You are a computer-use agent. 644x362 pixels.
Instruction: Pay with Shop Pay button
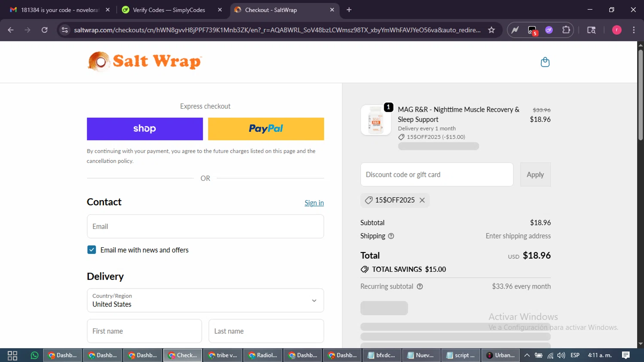(145, 129)
